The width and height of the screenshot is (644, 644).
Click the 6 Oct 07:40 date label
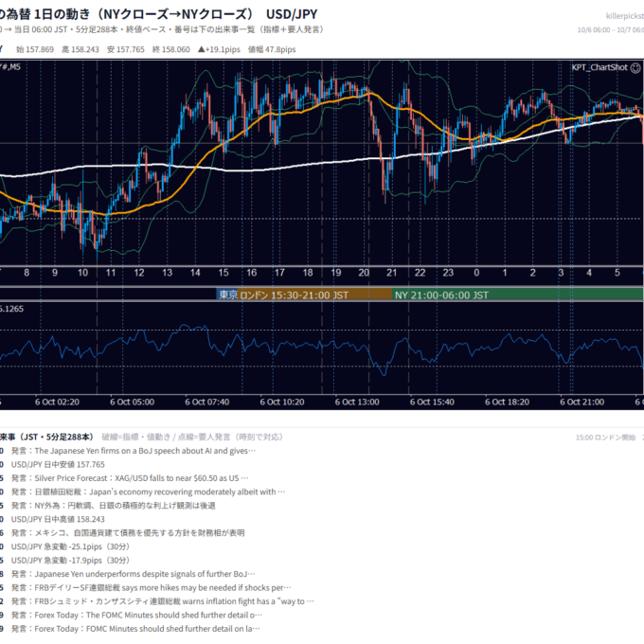[x=207, y=402]
